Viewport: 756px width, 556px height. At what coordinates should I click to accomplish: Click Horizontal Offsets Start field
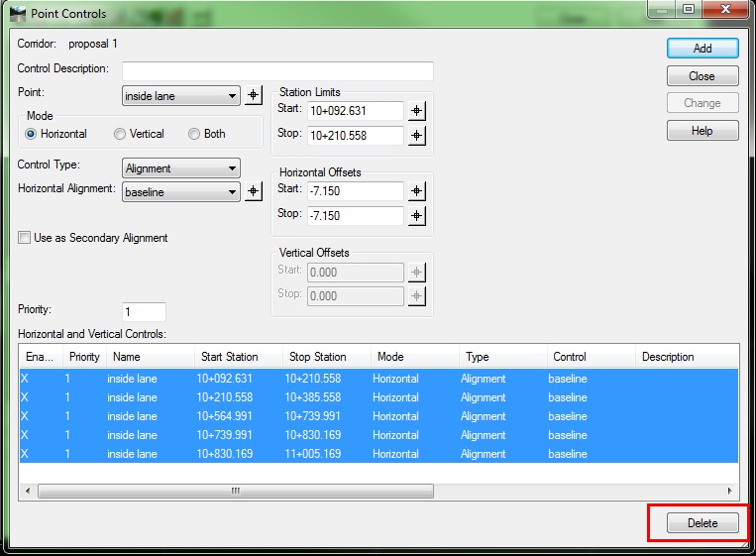coord(356,191)
